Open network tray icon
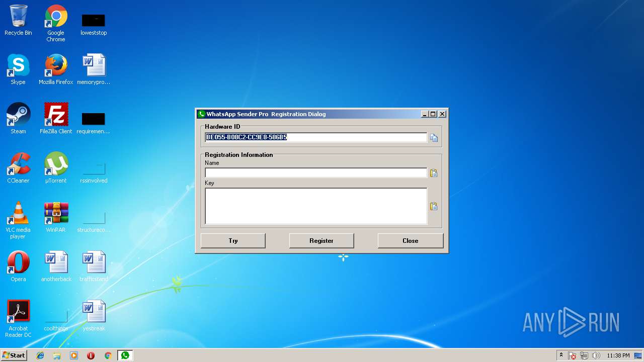 tap(584, 355)
